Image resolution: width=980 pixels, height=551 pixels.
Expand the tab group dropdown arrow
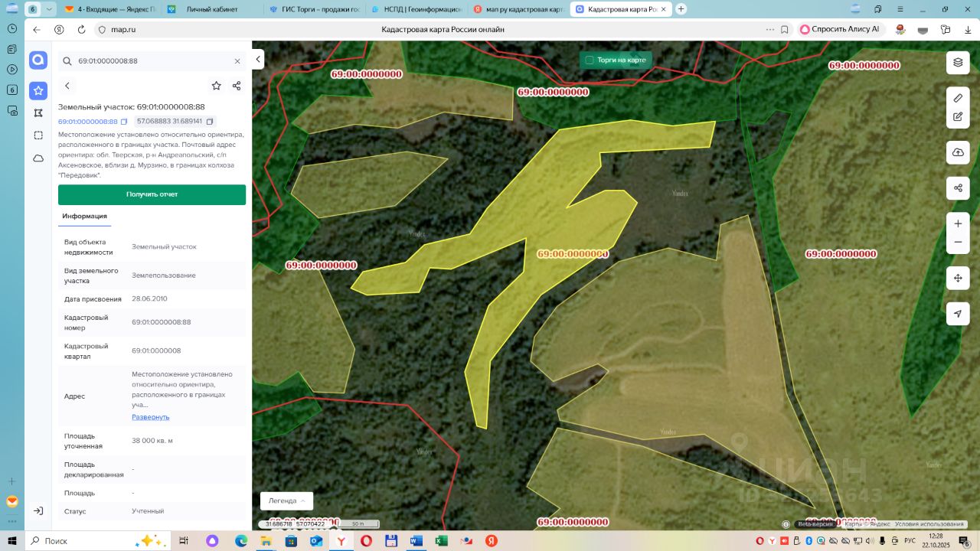[x=49, y=9]
